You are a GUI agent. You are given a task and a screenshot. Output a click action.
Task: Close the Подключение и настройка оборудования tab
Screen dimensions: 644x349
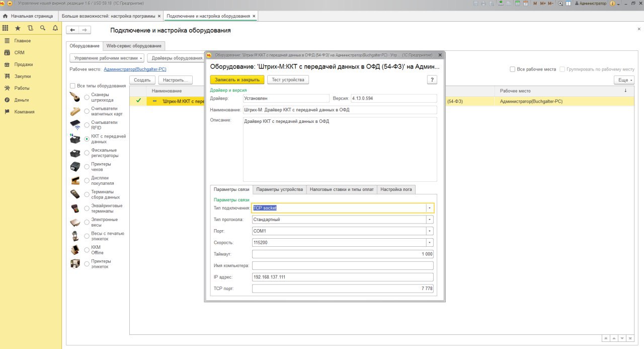(254, 16)
